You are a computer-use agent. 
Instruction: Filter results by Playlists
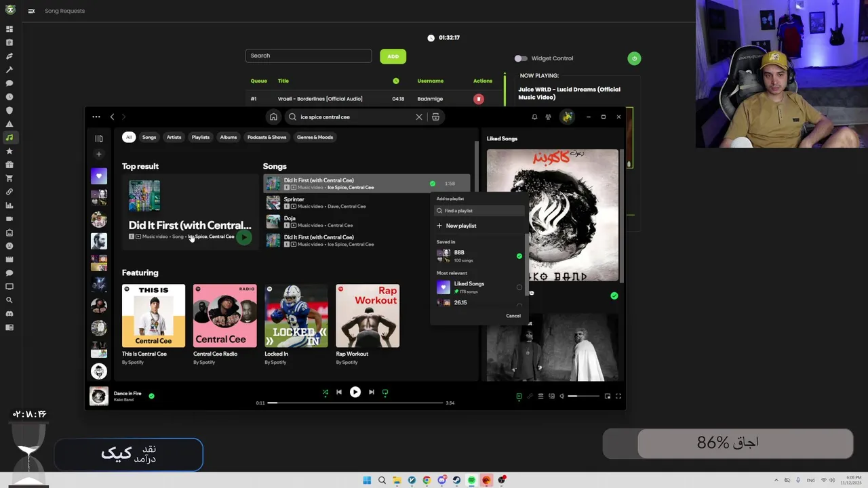(x=201, y=137)
